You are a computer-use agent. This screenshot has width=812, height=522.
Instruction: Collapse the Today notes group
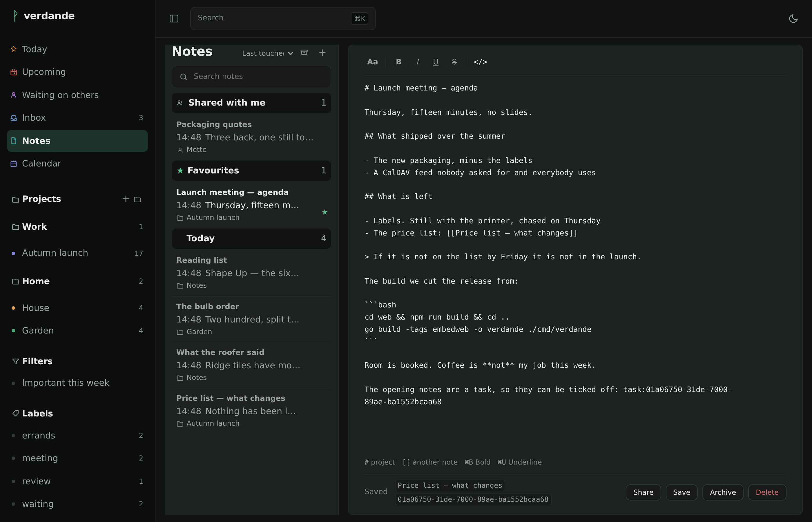click(251, 238)
